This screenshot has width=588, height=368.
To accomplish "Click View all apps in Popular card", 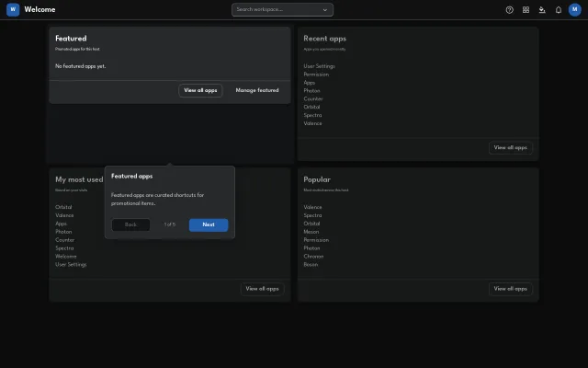I will (x=511, y=289).
